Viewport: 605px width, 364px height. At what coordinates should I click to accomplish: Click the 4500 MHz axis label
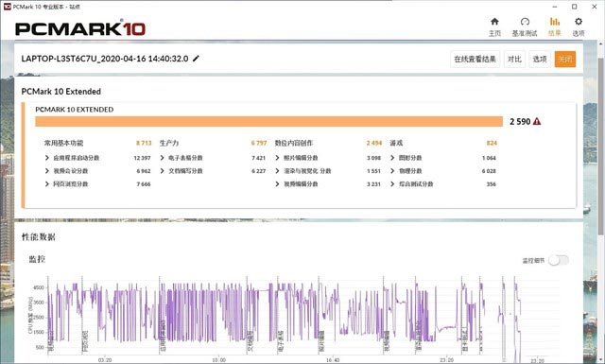tap(39, 287)
